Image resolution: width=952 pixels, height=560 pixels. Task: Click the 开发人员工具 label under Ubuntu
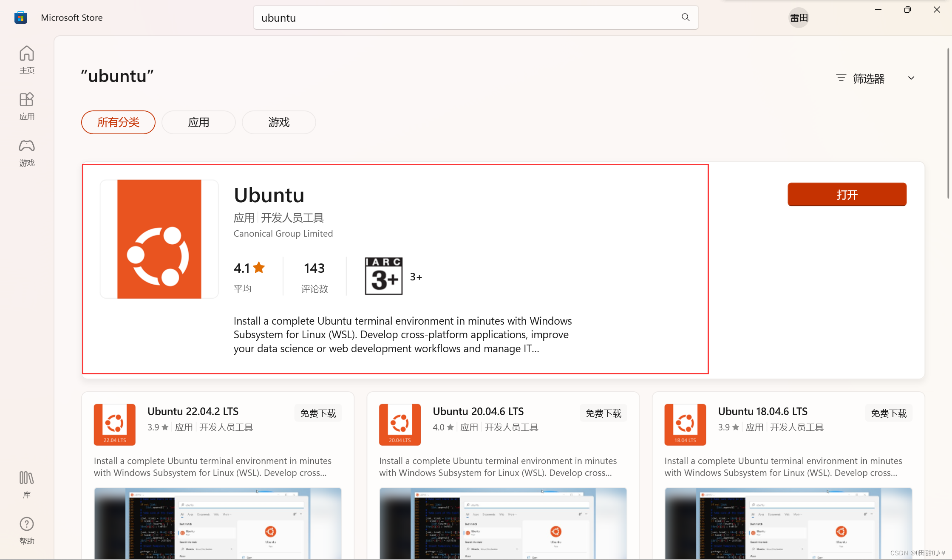[292, 218]
